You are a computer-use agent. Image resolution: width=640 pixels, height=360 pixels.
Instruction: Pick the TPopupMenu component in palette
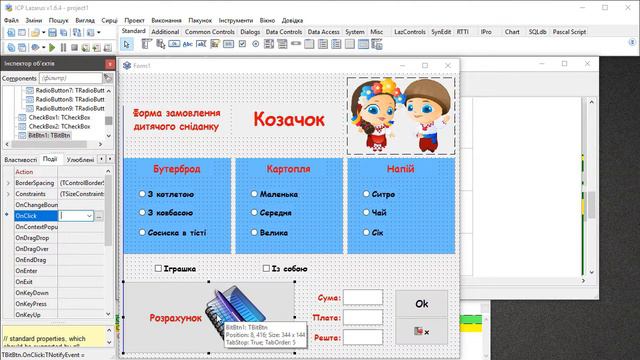tap(160, 44)
